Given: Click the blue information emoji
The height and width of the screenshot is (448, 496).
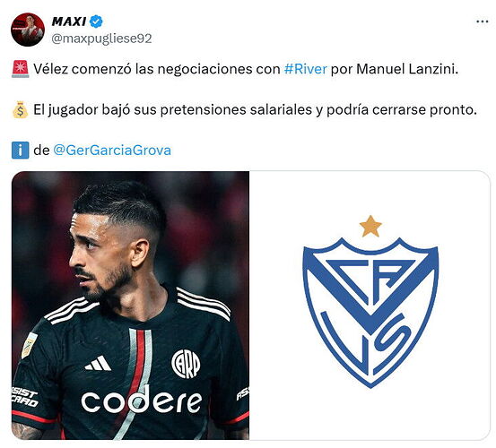Looking at the screenshot, I should tap(21, 150).
